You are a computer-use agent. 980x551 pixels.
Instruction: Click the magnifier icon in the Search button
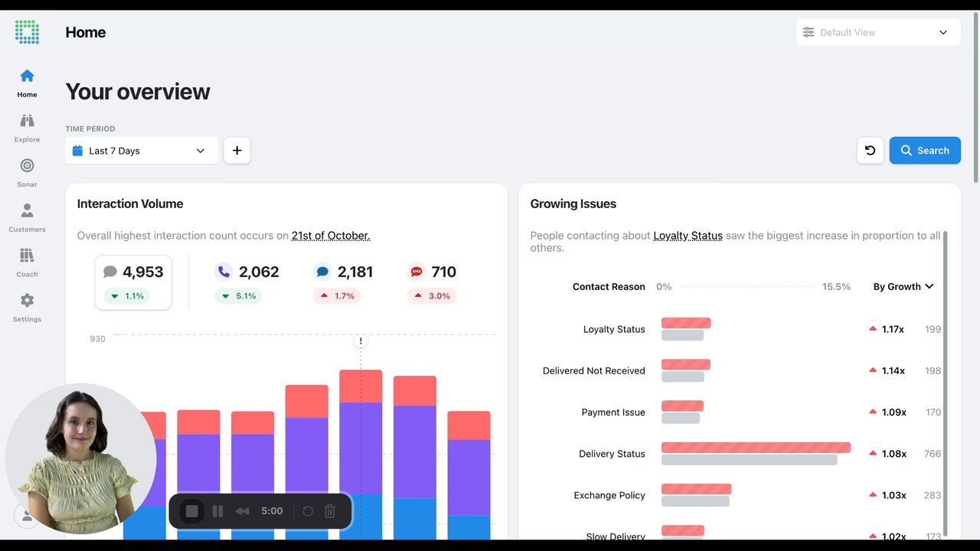[x=906, y=151]
